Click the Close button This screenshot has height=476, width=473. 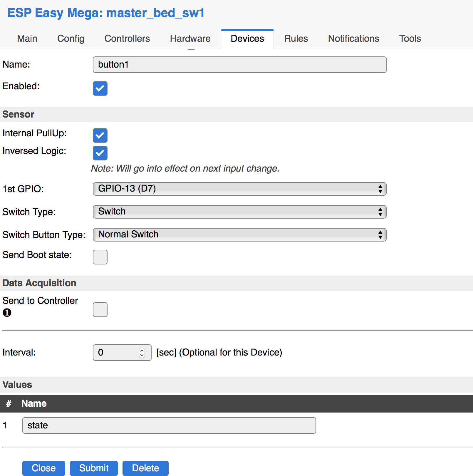coord(44,468)
